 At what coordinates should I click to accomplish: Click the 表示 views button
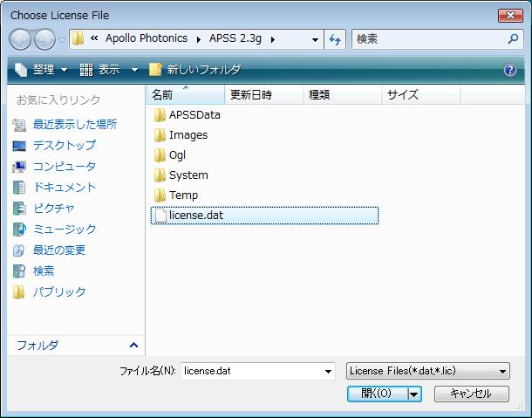point(99,70)
